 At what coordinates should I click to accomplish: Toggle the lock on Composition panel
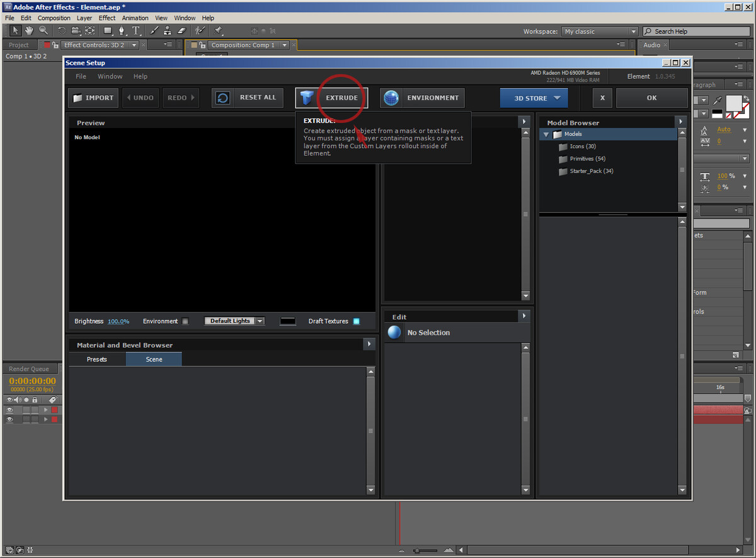(x=203, y=45)
